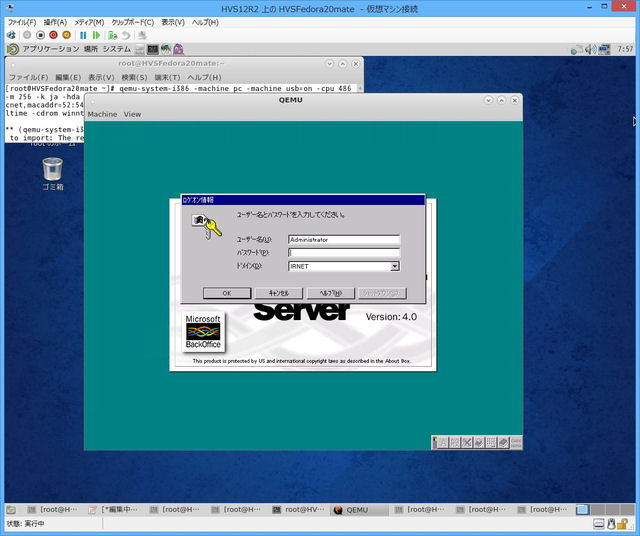Open 編集(E) menu in the terminal window
640x536 pixels.
pyautogui.click(x=68, y=77)
